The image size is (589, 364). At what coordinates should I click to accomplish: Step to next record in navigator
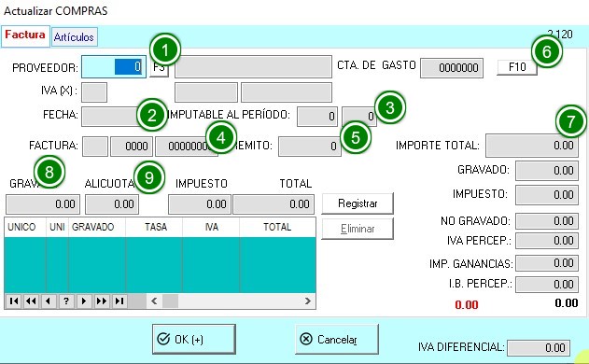coord(84,301)
